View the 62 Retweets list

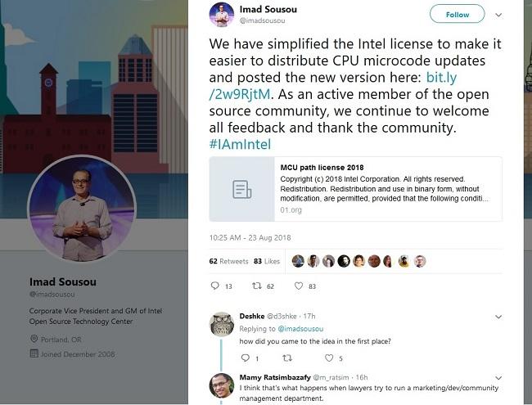click(228, 261)
